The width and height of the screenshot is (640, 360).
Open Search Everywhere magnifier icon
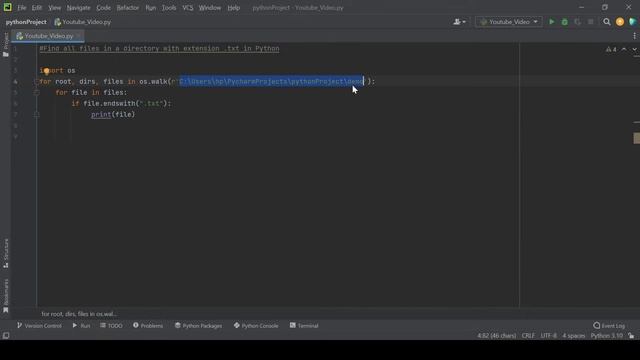pyautogui.click(x=607, y=22)
